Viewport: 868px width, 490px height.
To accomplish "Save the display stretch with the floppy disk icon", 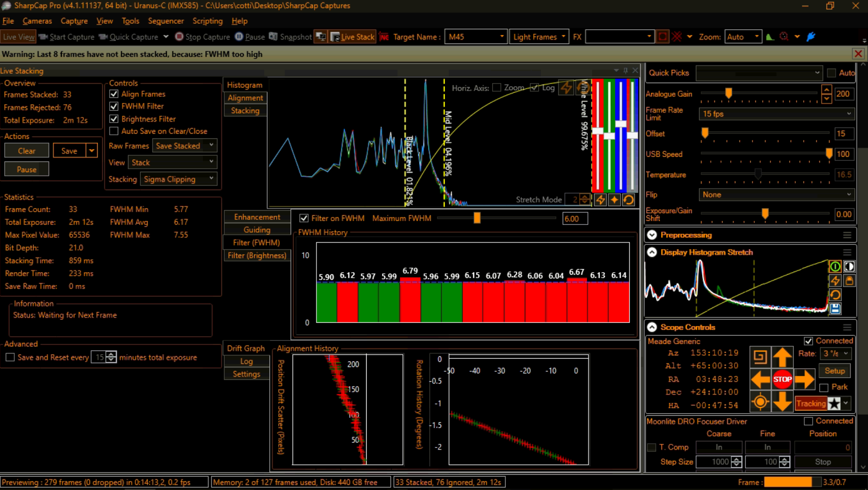I will [x=835, y=308].
